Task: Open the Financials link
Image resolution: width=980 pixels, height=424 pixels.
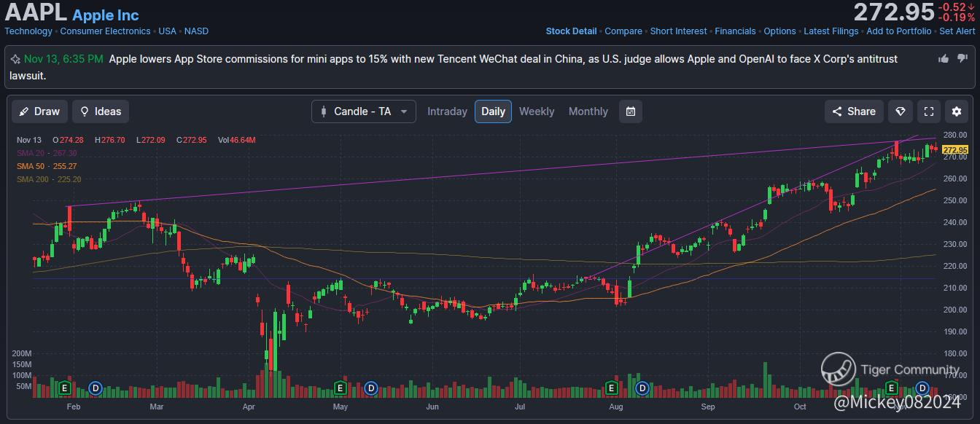Action: 735,31
